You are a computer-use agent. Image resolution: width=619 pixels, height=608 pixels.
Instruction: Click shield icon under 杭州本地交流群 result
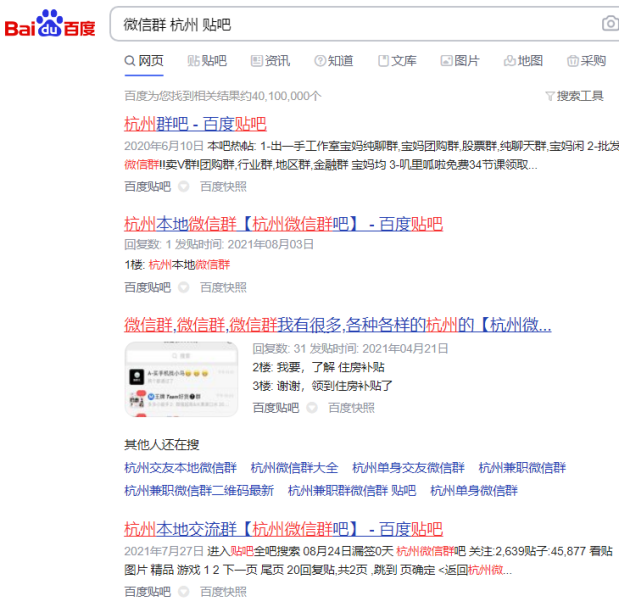184,592
